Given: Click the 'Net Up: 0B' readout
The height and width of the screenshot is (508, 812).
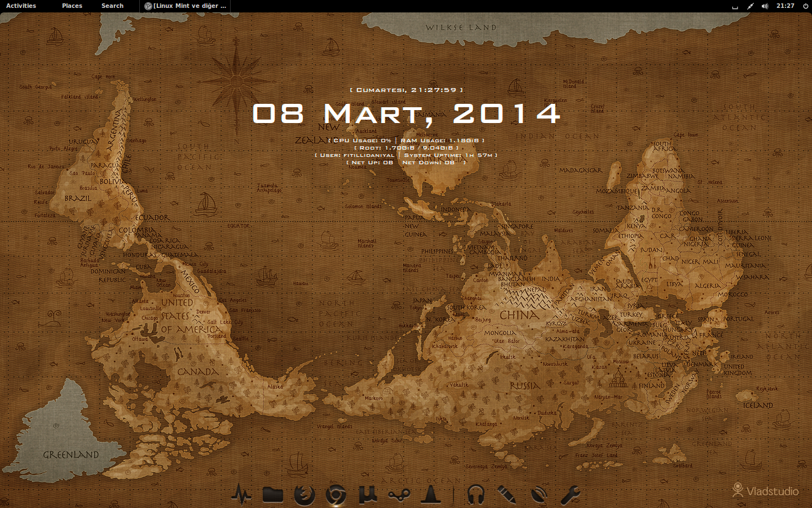Looking at the screenshot, I should tap(372, 163).
